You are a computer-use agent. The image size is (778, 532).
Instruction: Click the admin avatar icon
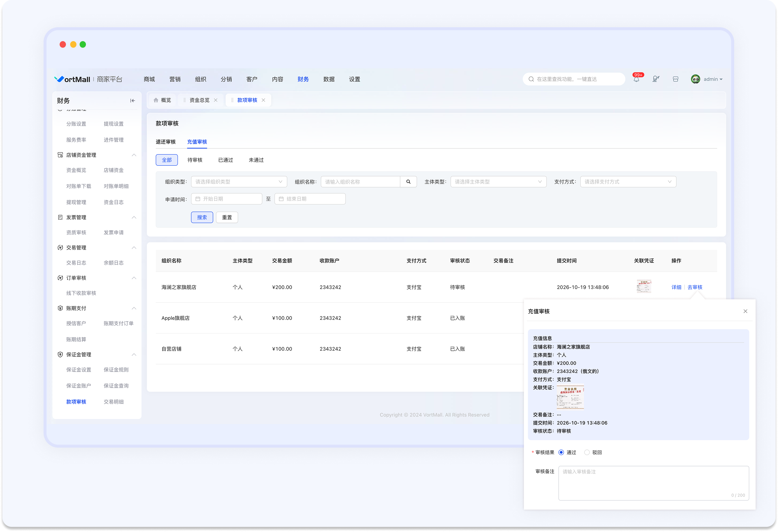point(695,79)
